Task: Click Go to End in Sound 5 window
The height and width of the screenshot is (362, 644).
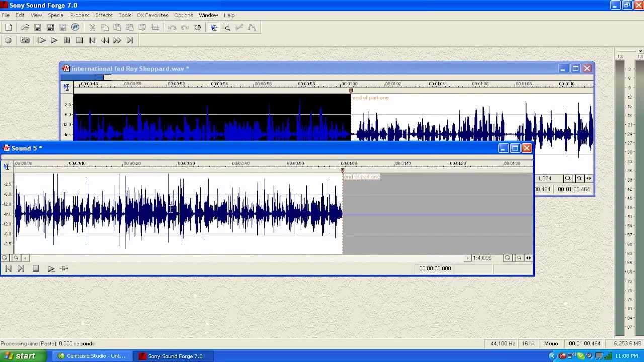Action: coord(21,269)
